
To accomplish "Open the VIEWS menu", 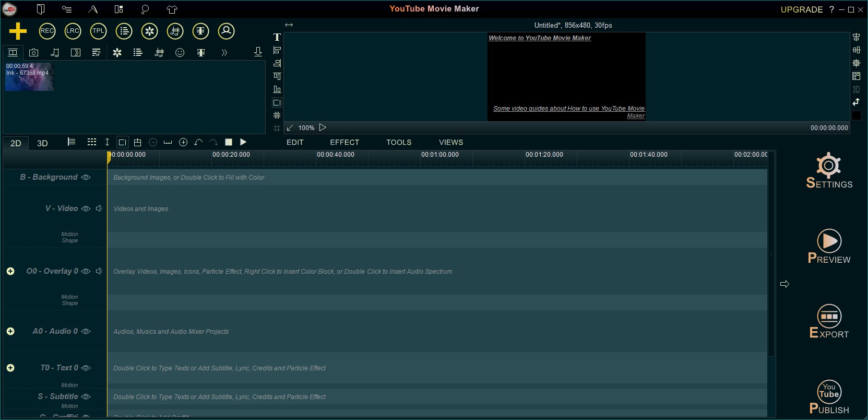I will click(451, 142).
